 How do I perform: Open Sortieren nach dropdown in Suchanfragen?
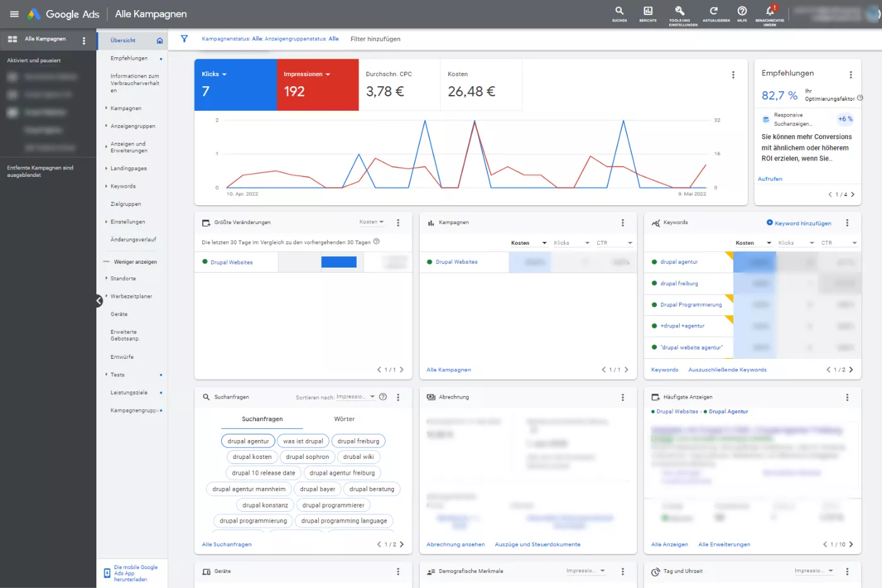[x=356, y=397]
